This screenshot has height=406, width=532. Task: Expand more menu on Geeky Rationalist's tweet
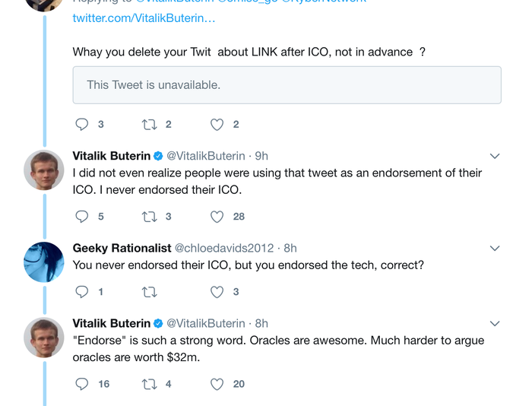coord(495,249)
